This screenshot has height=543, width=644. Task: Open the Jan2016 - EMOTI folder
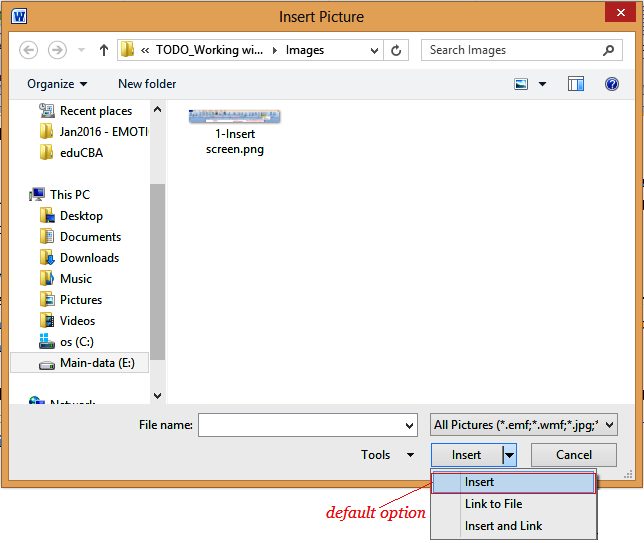pyautogui.click(x=94, y=131)
